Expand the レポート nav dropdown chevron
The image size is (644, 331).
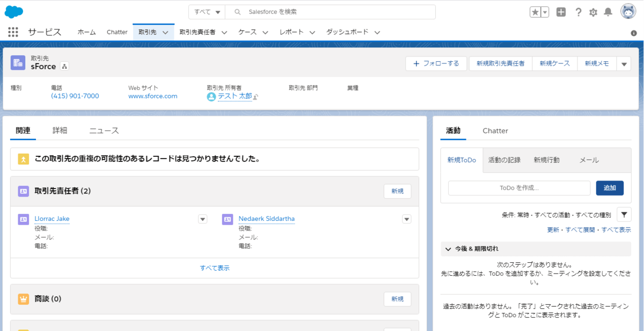pyautogui.click(x=312, y=32)
